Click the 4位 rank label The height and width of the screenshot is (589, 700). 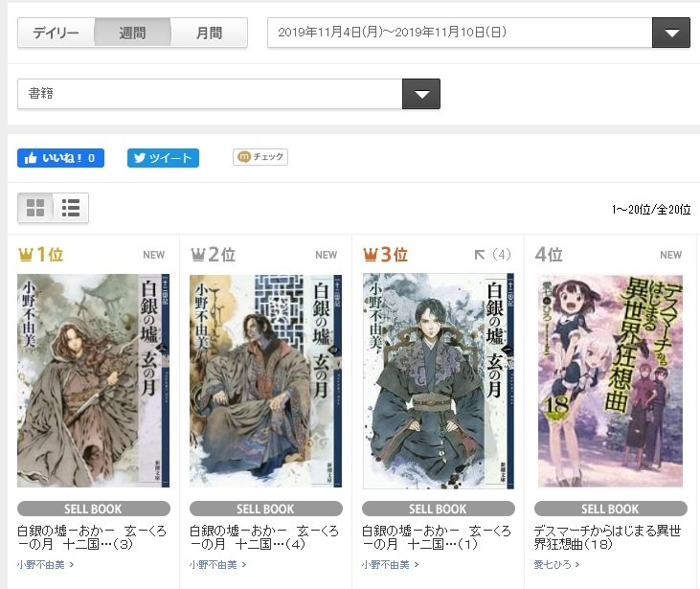tap(549, 255)
